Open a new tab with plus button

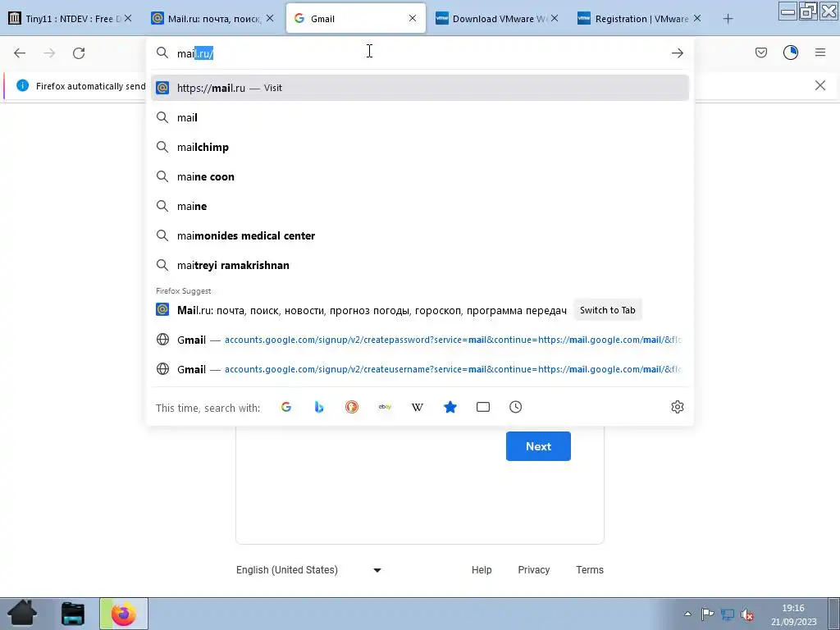coord(728,19)
